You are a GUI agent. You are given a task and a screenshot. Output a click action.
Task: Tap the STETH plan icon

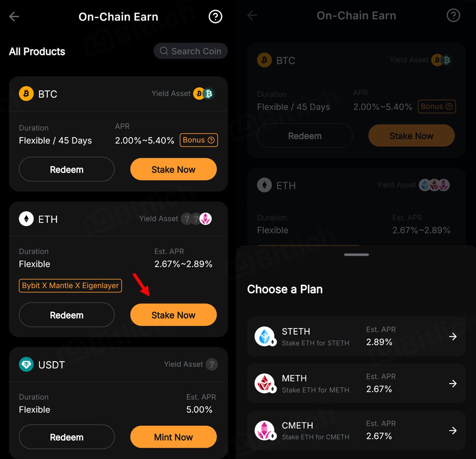pyautogui.click(x=265, y=337)
